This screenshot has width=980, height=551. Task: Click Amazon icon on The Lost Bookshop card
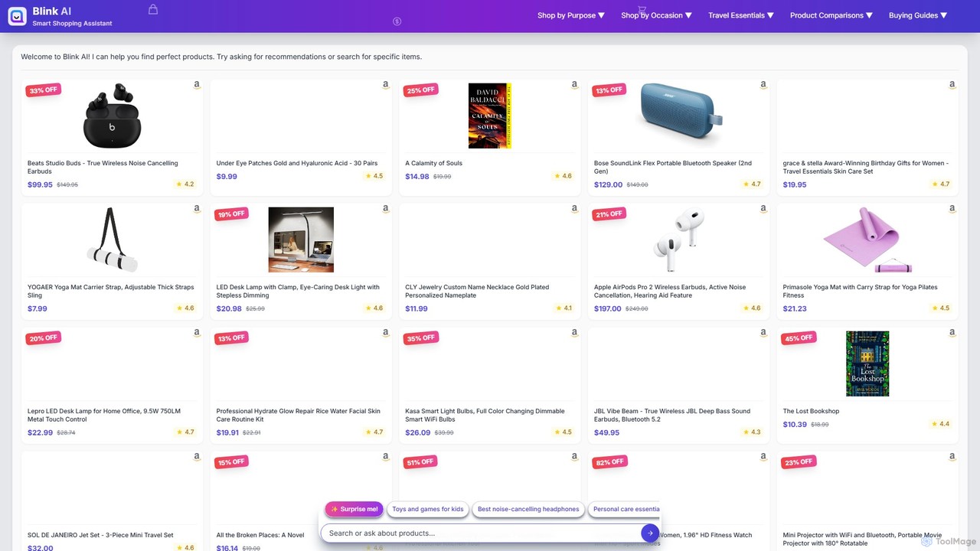point(952,333)
